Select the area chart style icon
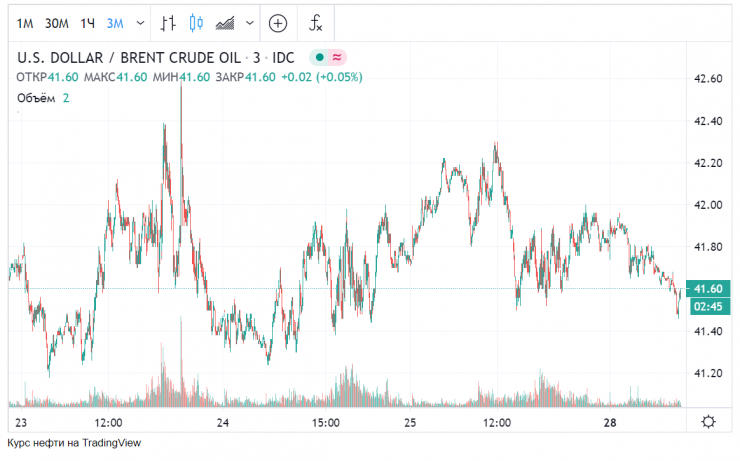The height and width of the screenshot is (461, 740). point(226,22)
